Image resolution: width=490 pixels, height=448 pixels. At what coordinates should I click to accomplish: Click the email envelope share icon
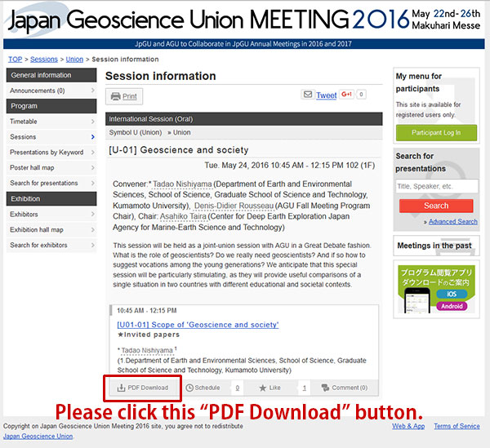tap(308, 95)
